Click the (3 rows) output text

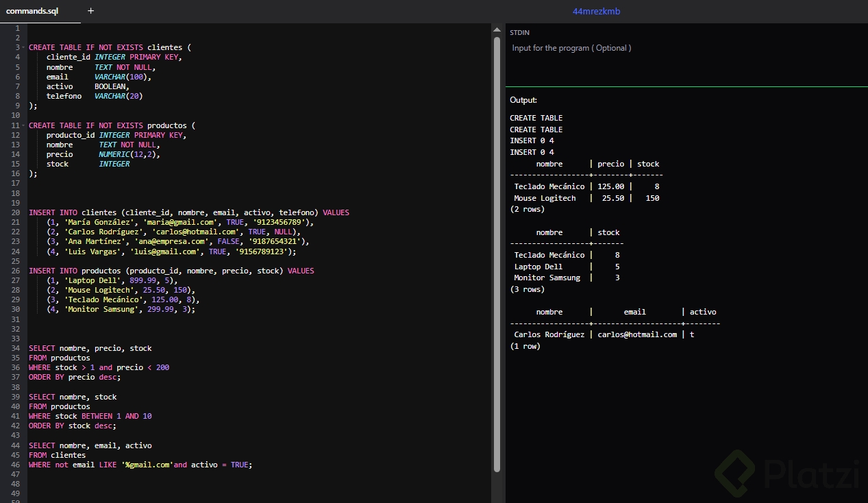pyautogui.click(x=528, y=289)
